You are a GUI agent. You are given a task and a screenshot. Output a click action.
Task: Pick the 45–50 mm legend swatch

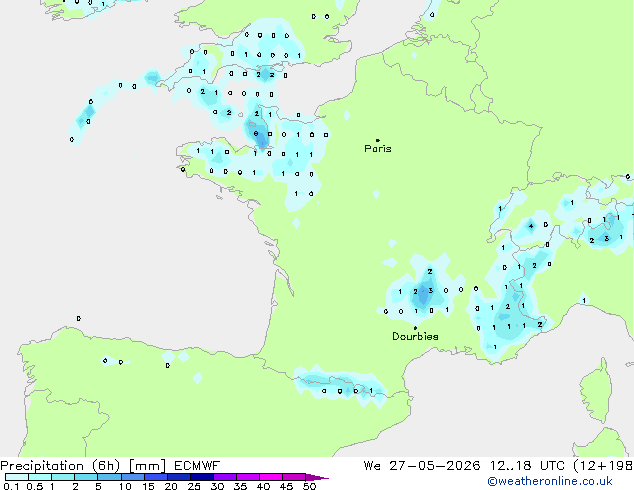point(294,477)
